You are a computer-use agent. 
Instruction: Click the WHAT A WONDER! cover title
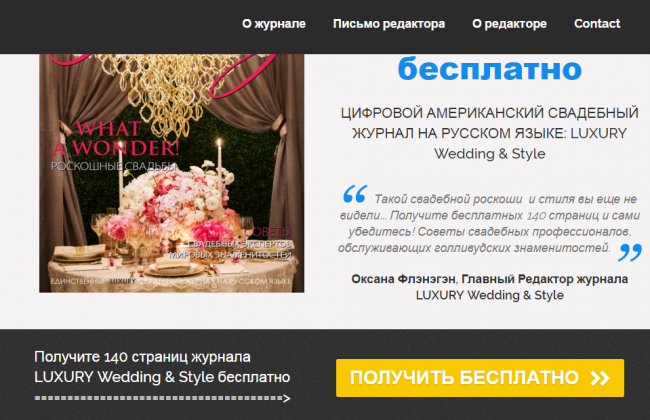116,138
